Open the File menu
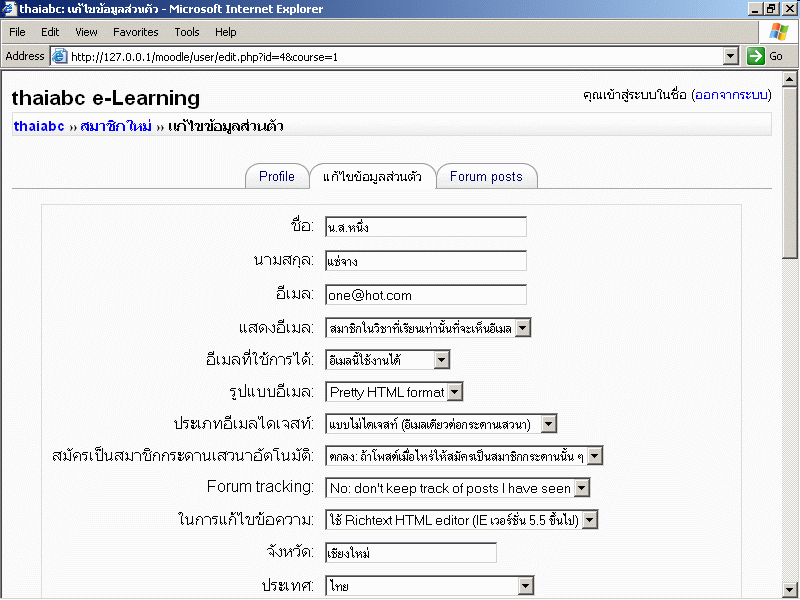This screenshot has width=800, height=600. (x=18, y=32)
